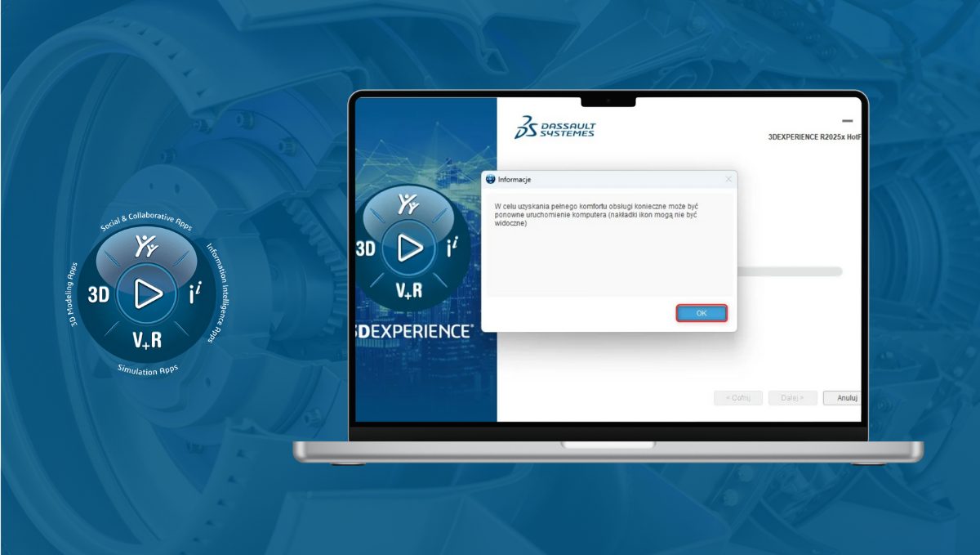The image size is (980, 555).
Task: Click the greyed-out < Cofnij button
Action: (x=738, y=398)
